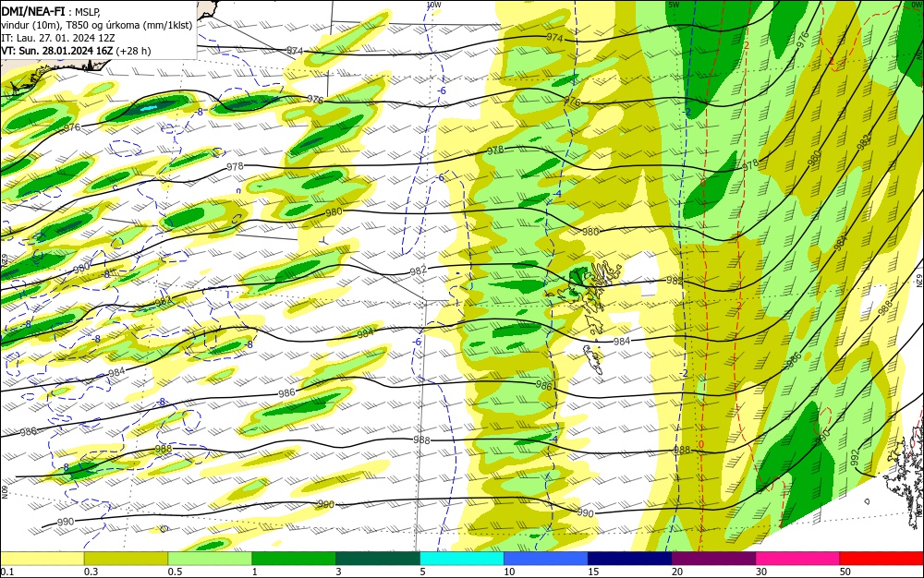The height and width of the screenshot is (578, 924).
Task: Click the "20" legend value label
Action: point(677,572)
